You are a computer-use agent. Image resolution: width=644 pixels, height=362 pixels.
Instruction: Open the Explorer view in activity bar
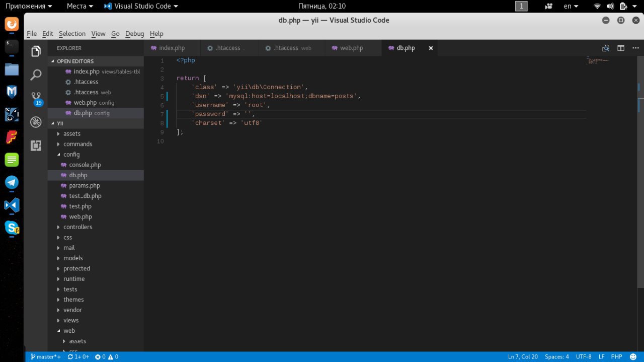coord(36,51)
